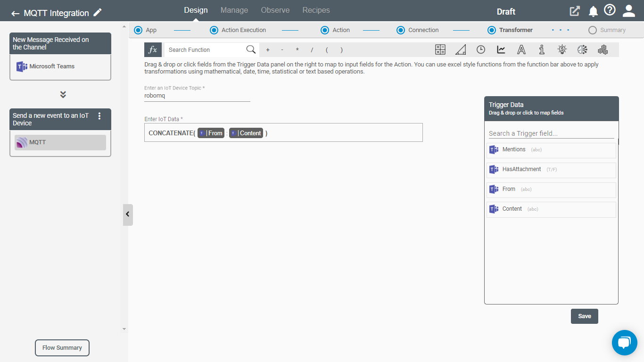644x362 pixels.
Task: Map the Mentions trigger field
Action: tap(551, 150)
